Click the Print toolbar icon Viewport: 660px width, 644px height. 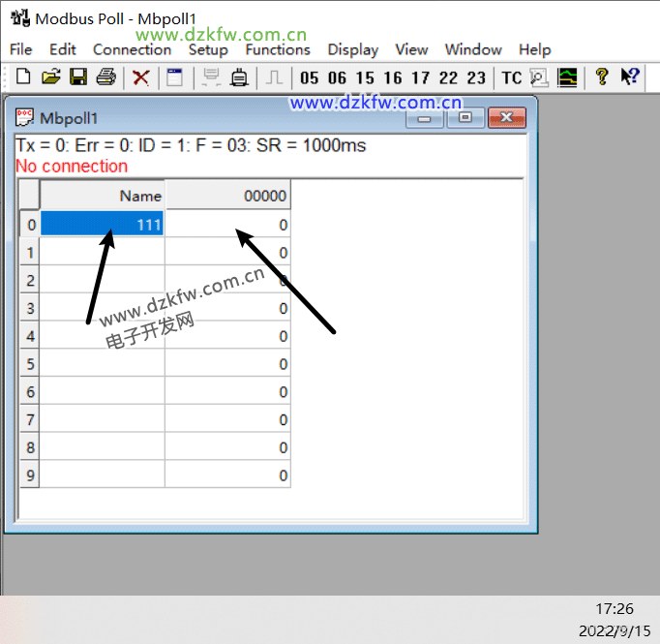(105, 77)
